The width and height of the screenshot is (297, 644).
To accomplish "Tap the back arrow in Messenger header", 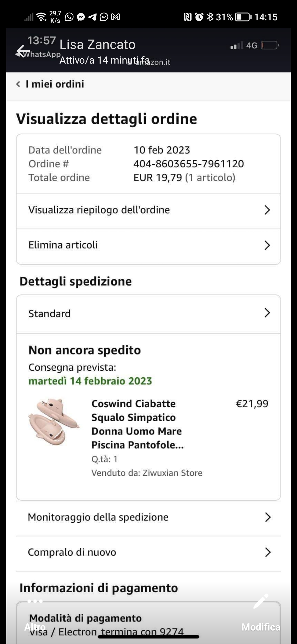I will pyautogui.click(x=23, y=51).
